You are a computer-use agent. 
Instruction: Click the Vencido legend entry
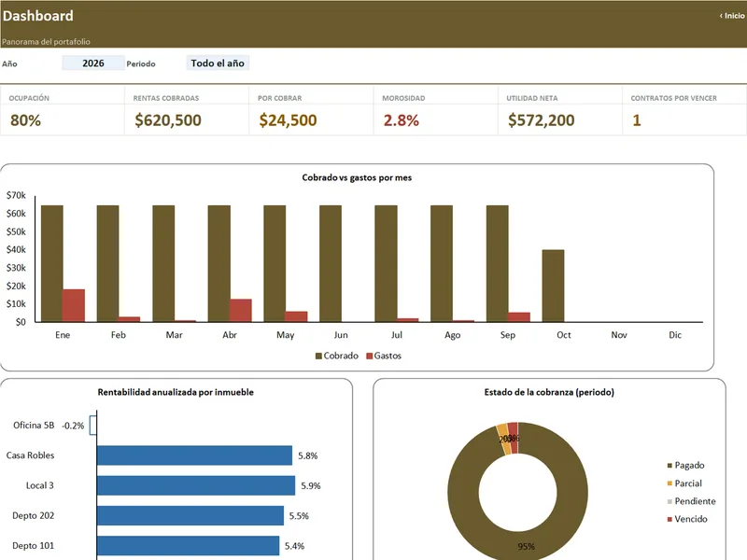[x=687, y=519]
